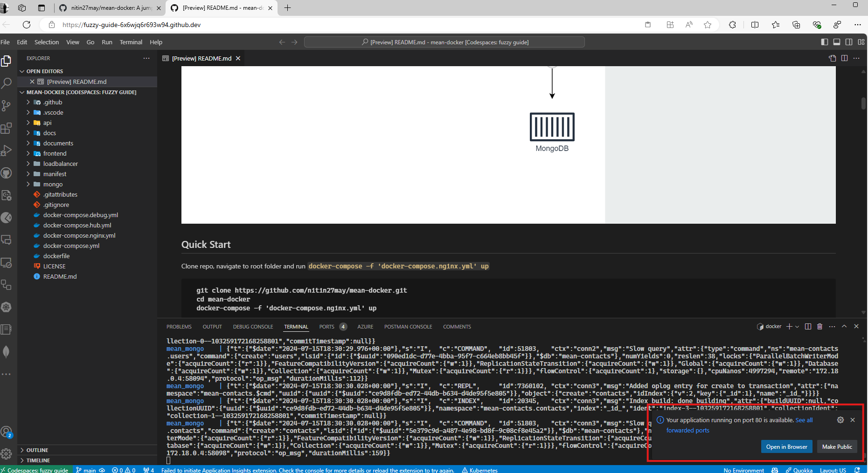Open the Search view in activity bar
This screenshot has width=868, height=473.
[6, 83]
